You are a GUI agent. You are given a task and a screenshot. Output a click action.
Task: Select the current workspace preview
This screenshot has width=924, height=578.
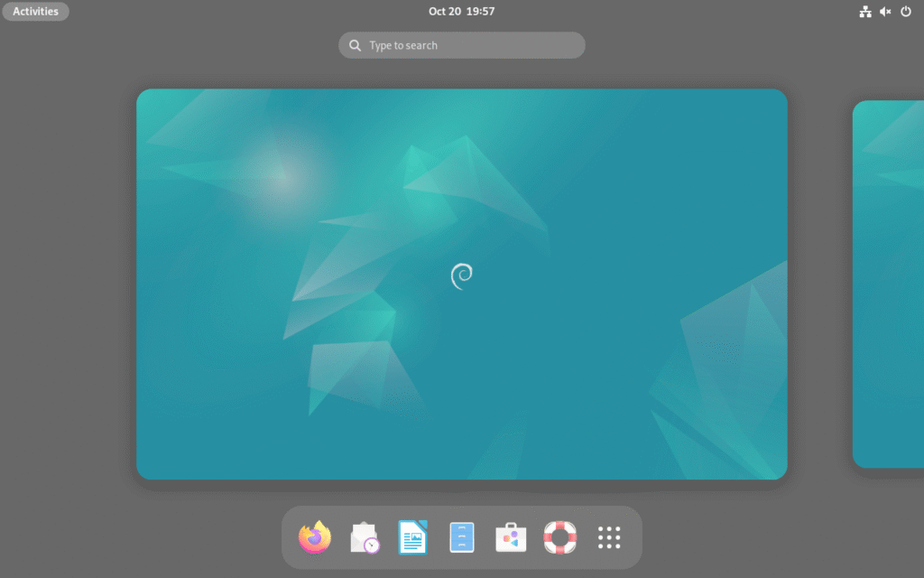coord(461,283)
